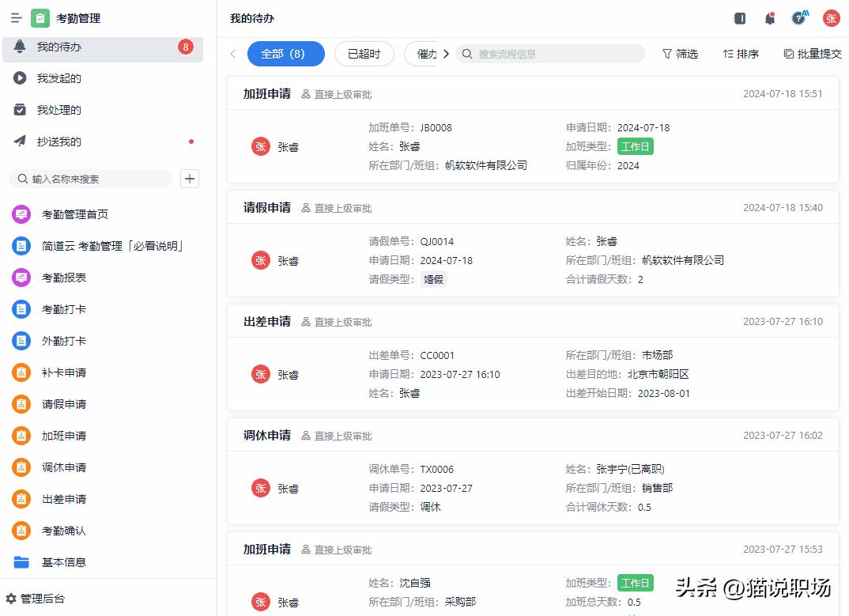Open 我发起的 play-circle icon
Screen dimensions: 849x616
(x=20, y=78)
